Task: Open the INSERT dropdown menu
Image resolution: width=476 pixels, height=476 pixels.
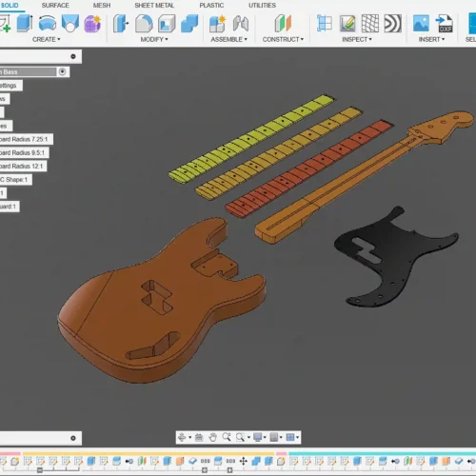Action: 431,39
